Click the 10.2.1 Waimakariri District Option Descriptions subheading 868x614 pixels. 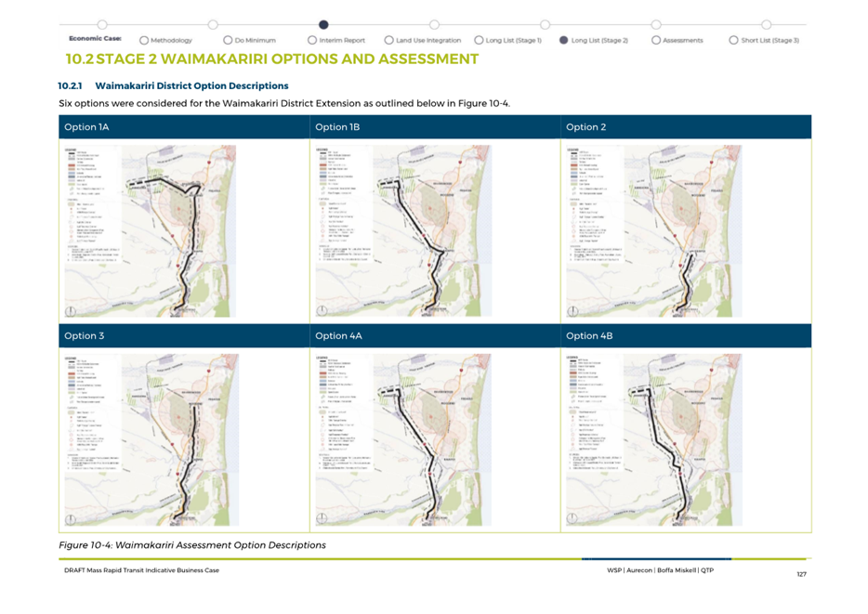tap(173, 85)
